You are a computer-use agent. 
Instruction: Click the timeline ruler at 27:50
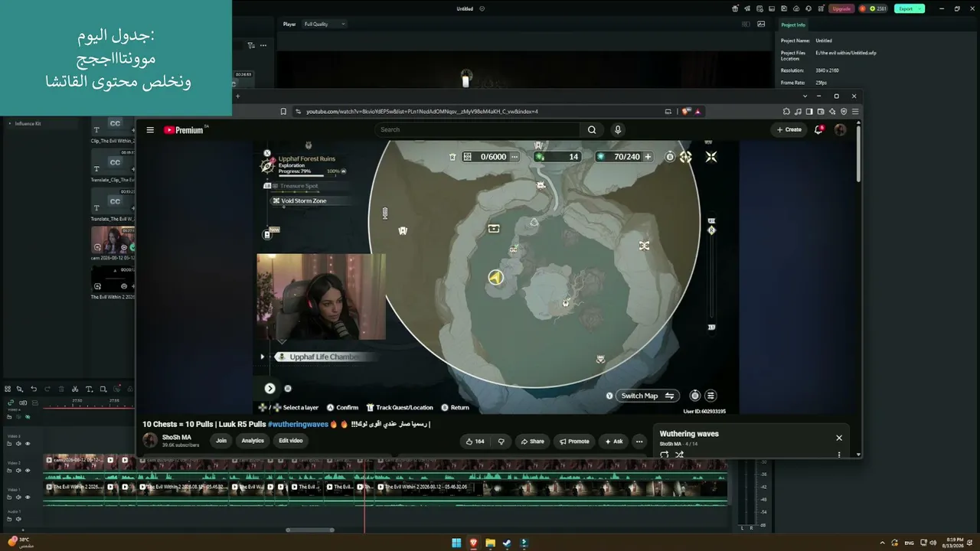[77, 400]
